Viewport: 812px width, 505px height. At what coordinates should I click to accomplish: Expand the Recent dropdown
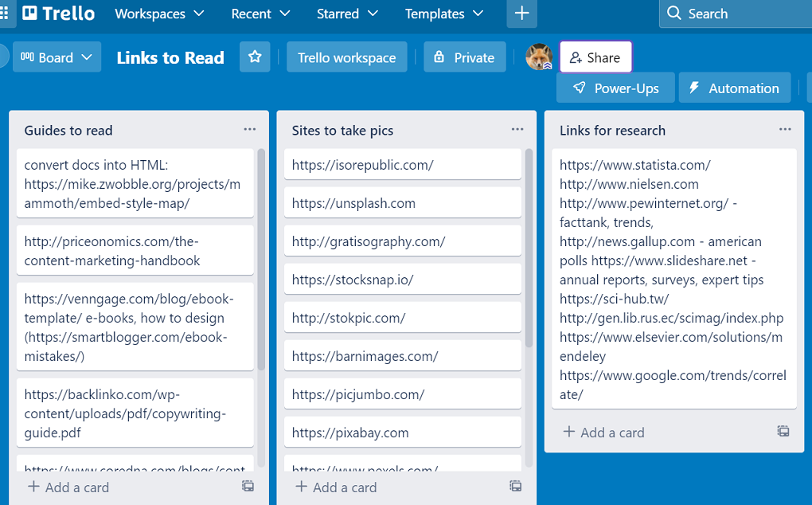pyautogui.click(x=260, y=14)
